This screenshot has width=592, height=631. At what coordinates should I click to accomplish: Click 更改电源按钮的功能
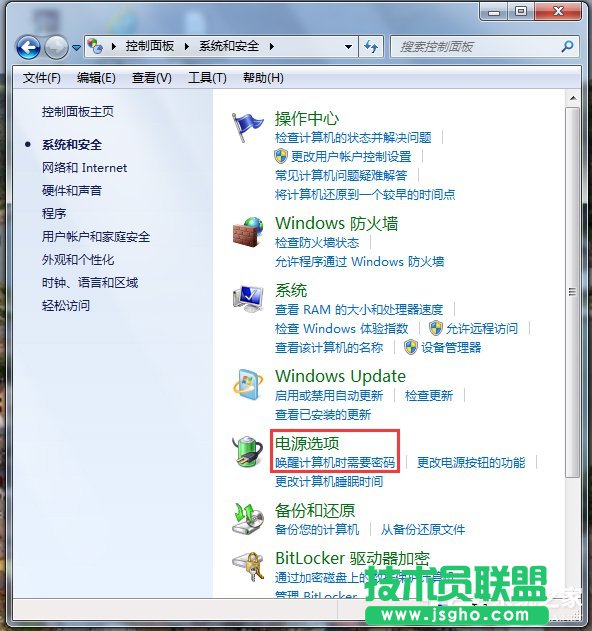[x=471, y=462]
